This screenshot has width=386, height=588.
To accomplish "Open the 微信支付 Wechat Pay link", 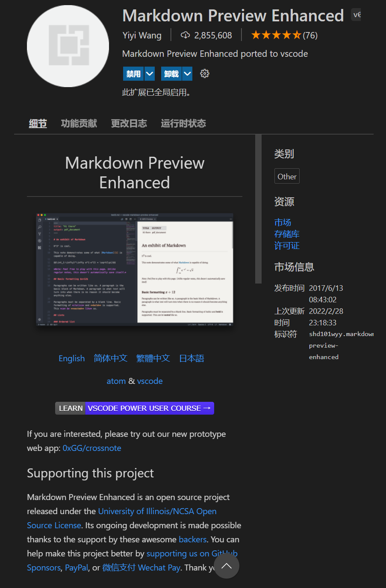I will 141,568.
